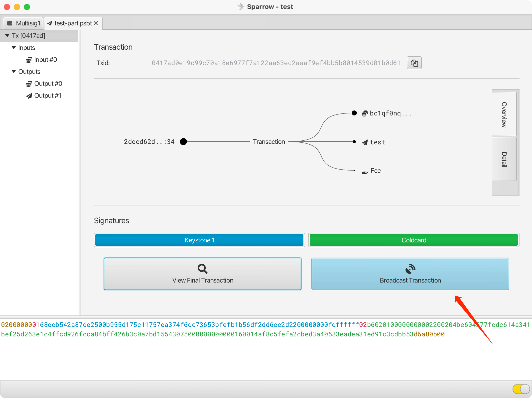532x398 pixels.
Task: Open the Detail side tab
Action: pyautogui.click(x=504, y=159)
